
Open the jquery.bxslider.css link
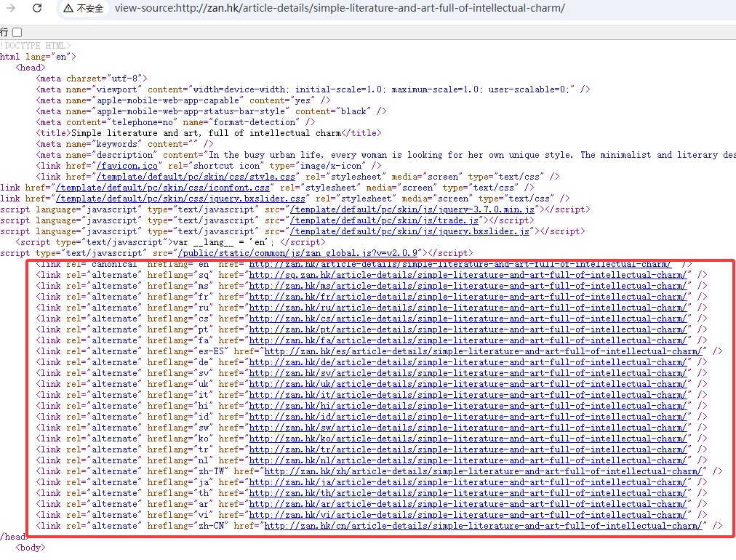180,199
